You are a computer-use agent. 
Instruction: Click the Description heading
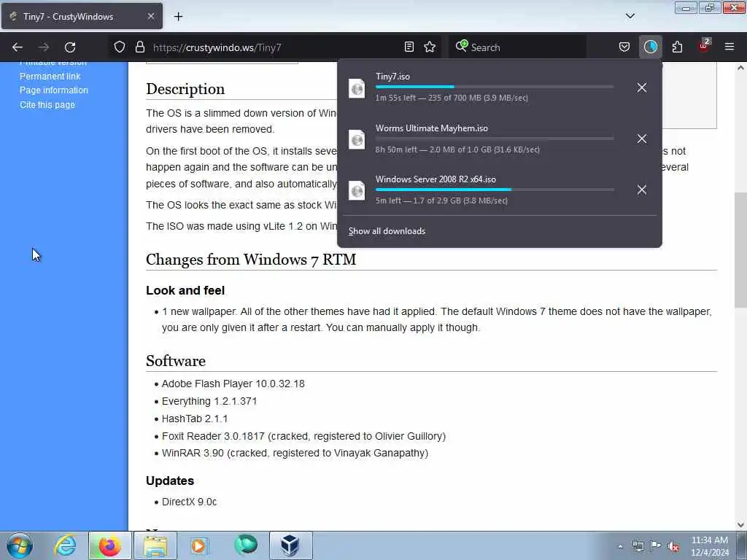185,89
